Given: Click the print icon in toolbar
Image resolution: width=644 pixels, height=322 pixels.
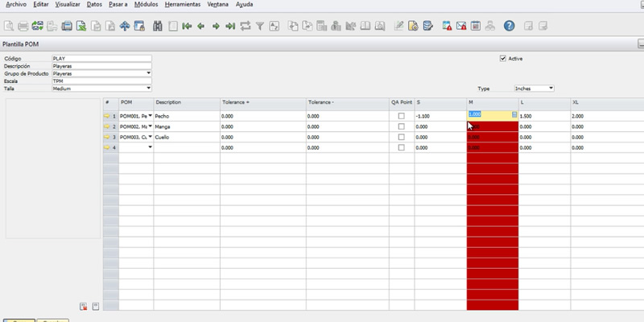Looking at the screenshot, I should click(23, 26).
